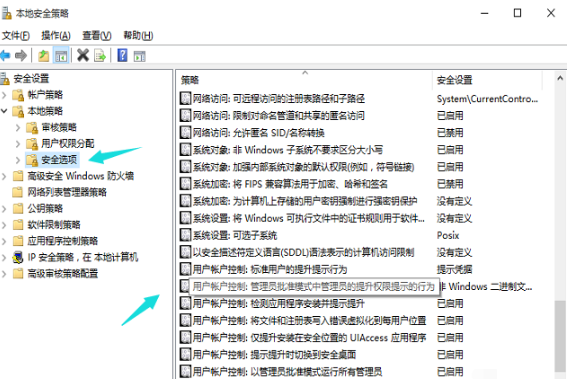Click policy icon for 用户帐户控制: 检测应用程序安装并提示提升
Image resolution: width=571 pixels, height=383 pixels.
click(x=185, y=304)
